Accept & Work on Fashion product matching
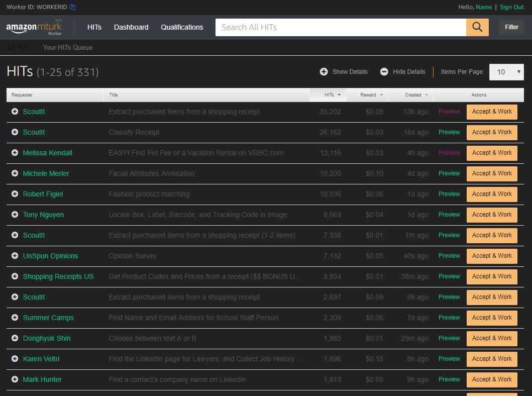The image size is (532, 396). (492, 194)
